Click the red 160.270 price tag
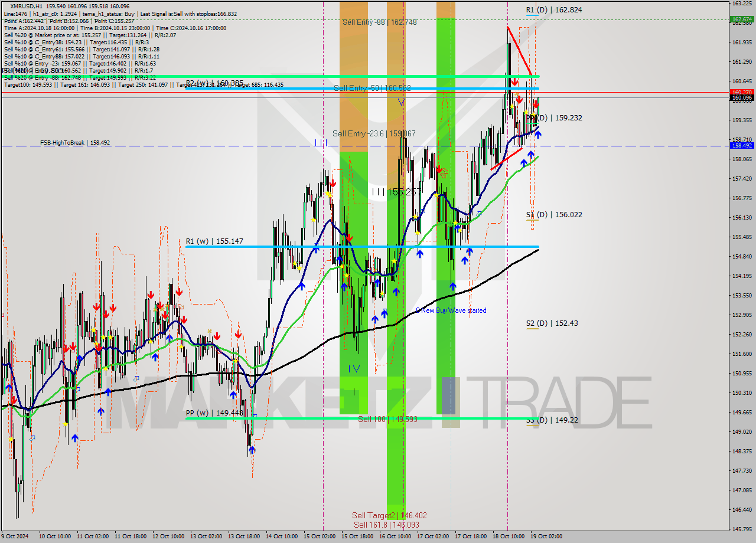Viewport: 756px width, 543px height. (742, 92)
